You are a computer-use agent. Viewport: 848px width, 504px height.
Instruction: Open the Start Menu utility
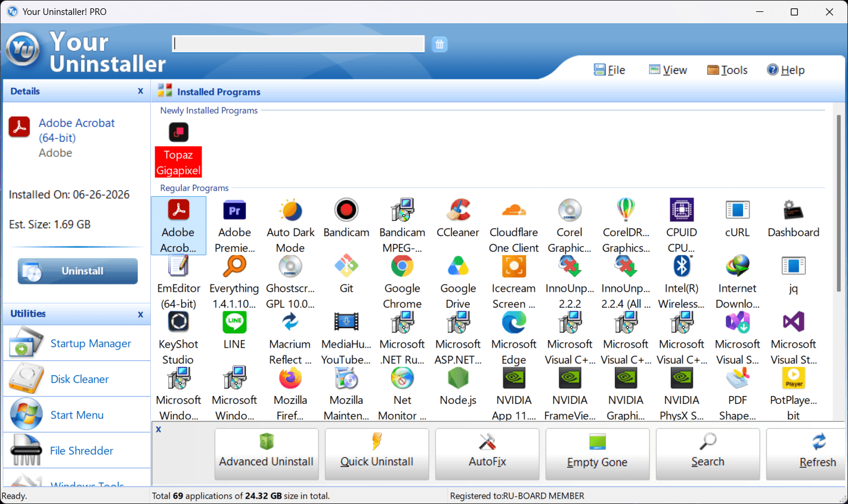click(x=77, y=415)
